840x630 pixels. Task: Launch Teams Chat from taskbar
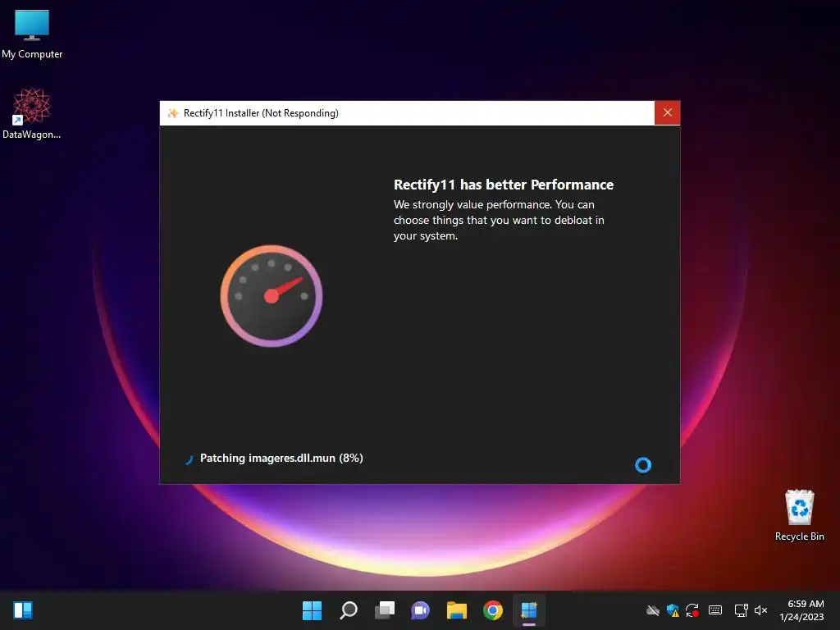tap(421, 610)
